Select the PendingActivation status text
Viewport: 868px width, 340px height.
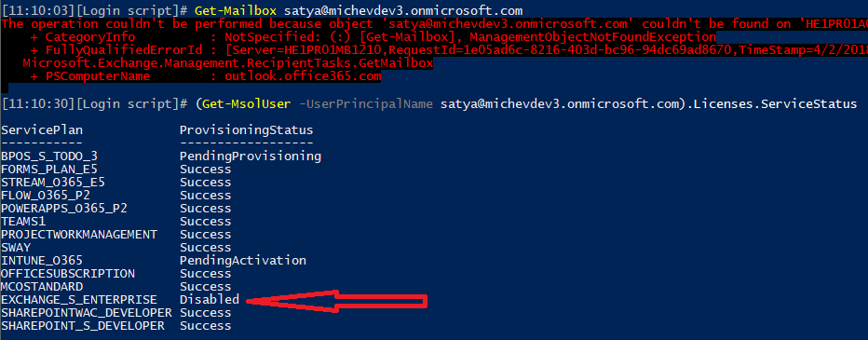tap(243, 260)
